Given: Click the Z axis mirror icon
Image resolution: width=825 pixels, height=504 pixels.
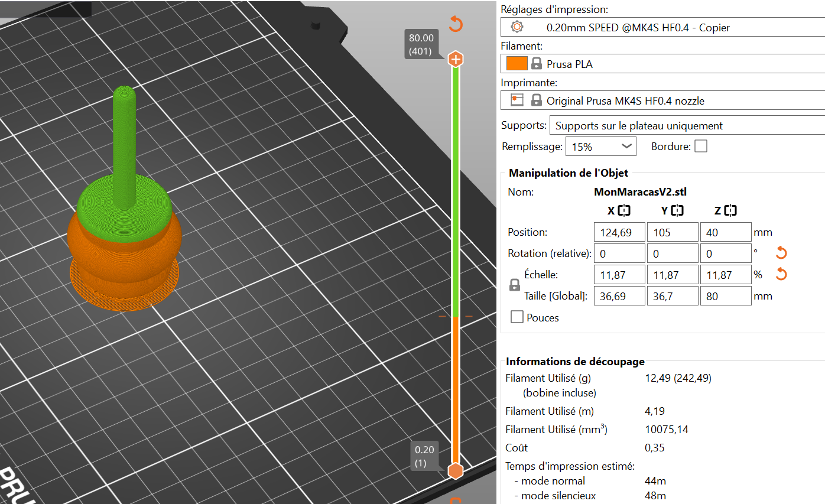Looking at the screenshot, I should pyautogui.click(x=730, y=210).
